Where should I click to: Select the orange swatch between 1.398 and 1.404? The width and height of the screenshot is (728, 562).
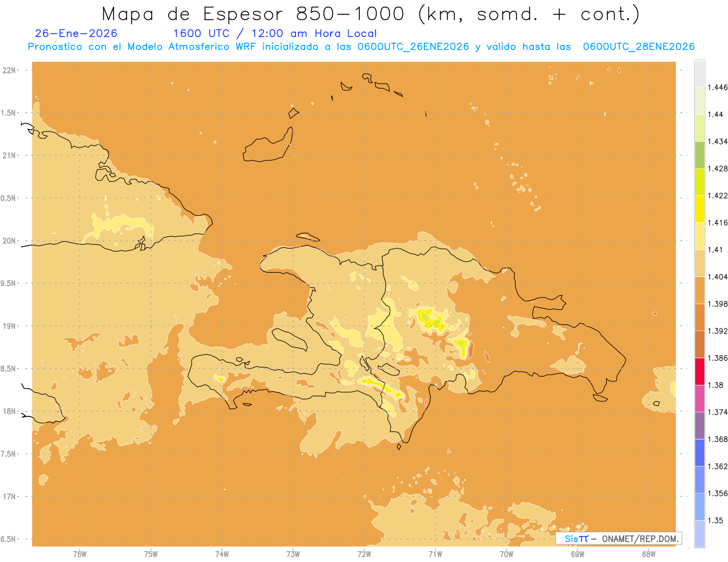coord(699,290)
